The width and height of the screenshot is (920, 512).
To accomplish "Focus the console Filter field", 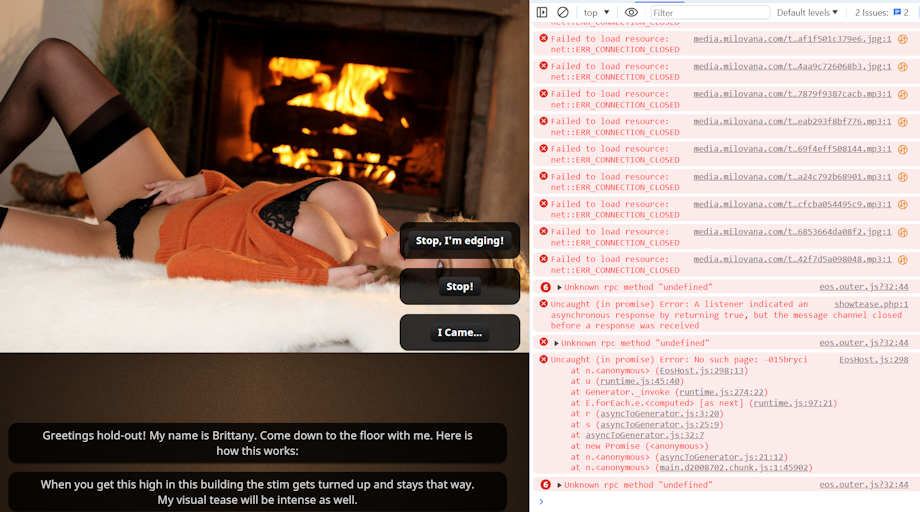I will point(710,13).
